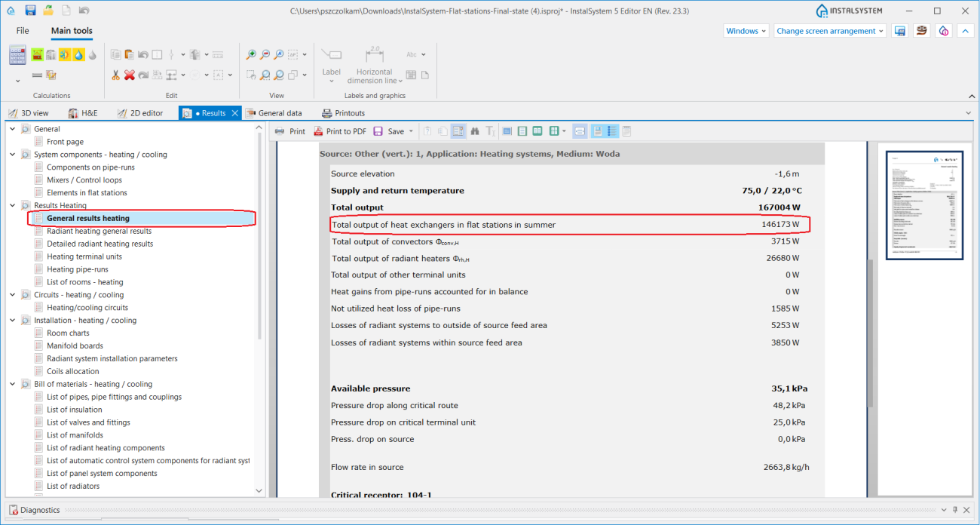Click the report page thumbnail preview

(x=924, y=205)
